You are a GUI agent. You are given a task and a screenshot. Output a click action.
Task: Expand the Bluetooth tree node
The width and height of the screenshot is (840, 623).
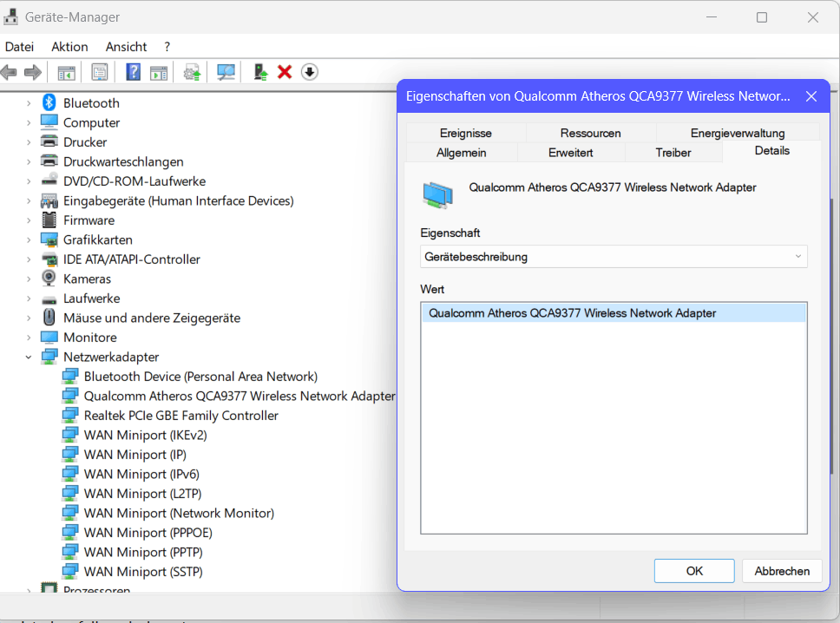click(29, 103)
